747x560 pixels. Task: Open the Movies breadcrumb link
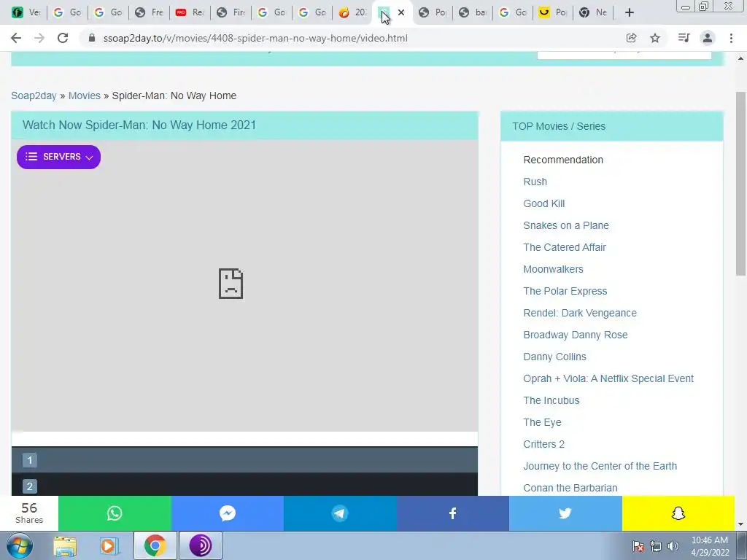click(85, 96)
